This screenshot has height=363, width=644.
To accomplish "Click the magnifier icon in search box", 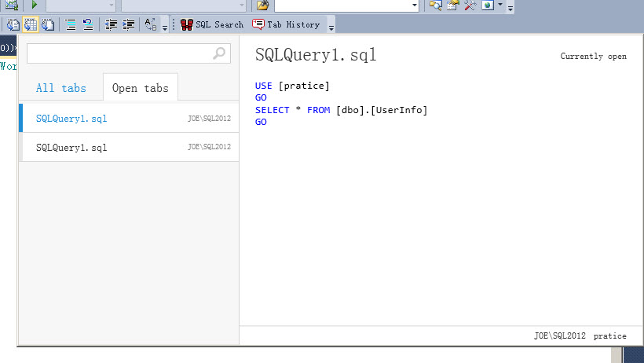I will (x=219, y=53).
